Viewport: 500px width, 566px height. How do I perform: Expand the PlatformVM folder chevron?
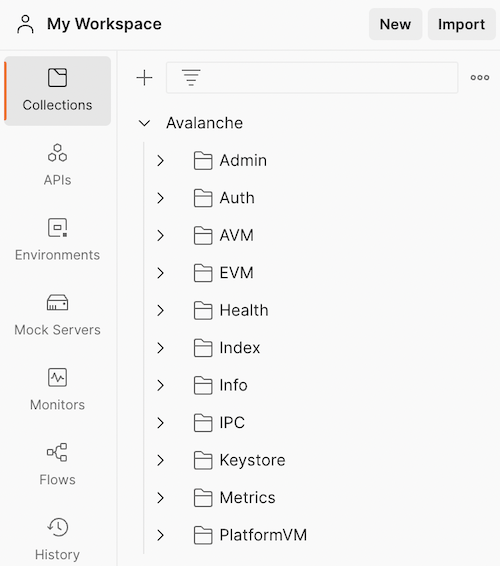pos(161,535)
